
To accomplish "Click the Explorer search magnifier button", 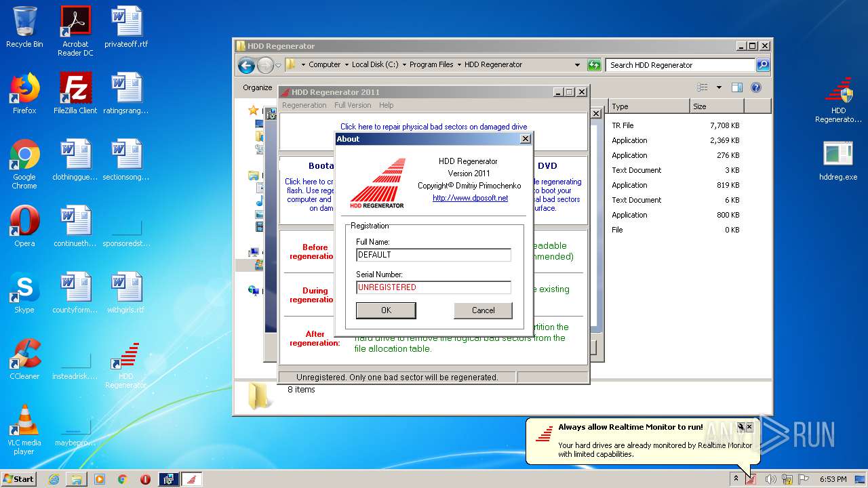I will pos(763,65).
